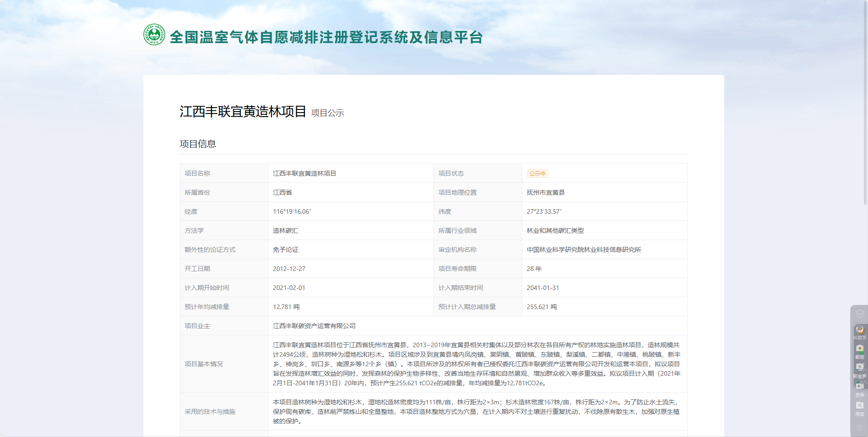Open the 搜索 search icon in sidebar
The height and width of the screenshot is (437, 868).
pos(859,406)
